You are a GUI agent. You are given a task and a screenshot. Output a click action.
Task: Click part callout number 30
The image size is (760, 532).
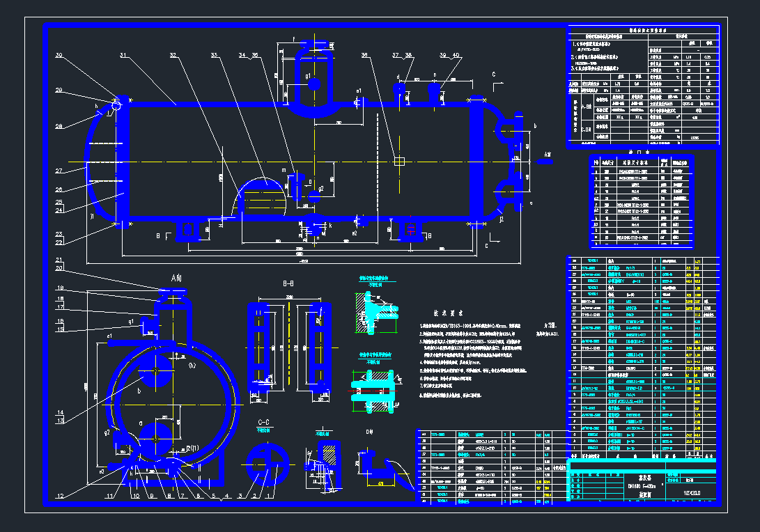[59, 55]
